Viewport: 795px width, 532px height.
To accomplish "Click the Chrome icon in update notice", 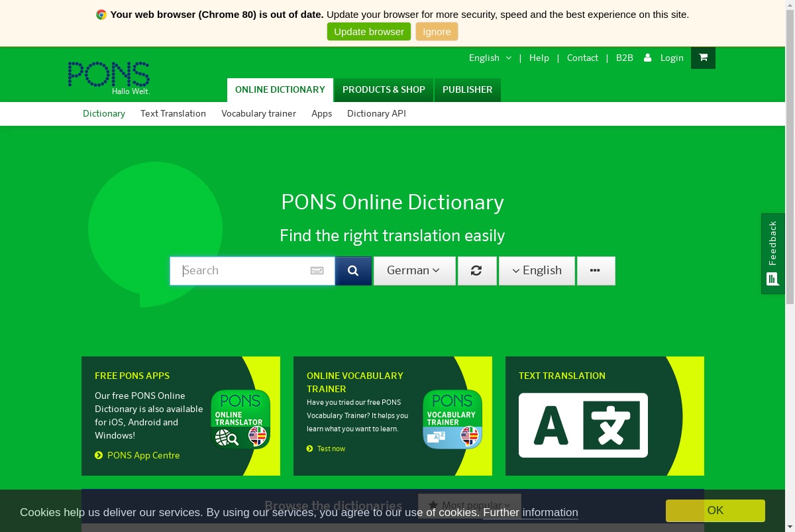I will [101, 15].
